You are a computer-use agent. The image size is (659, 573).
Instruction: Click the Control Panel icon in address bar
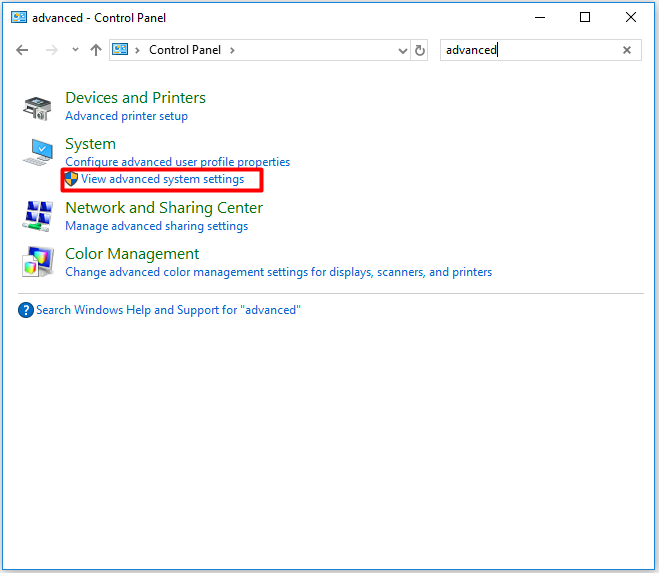[120, 50]
